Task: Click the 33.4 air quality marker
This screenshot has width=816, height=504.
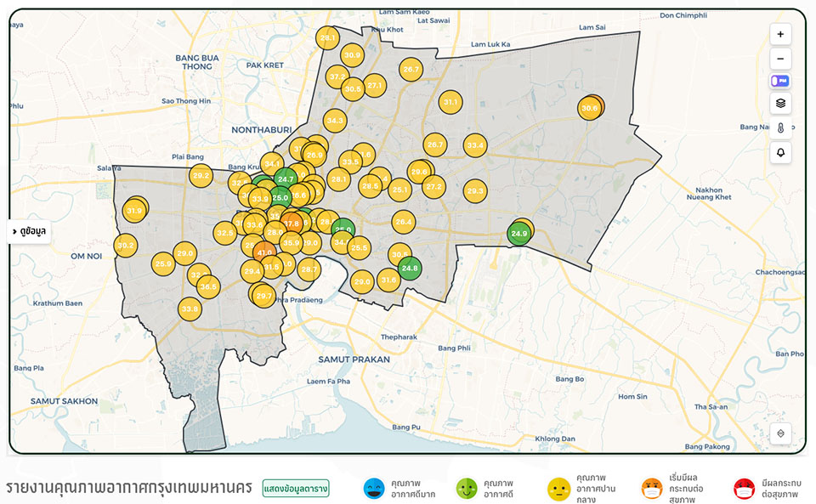Action: click(x=475, y=145)
